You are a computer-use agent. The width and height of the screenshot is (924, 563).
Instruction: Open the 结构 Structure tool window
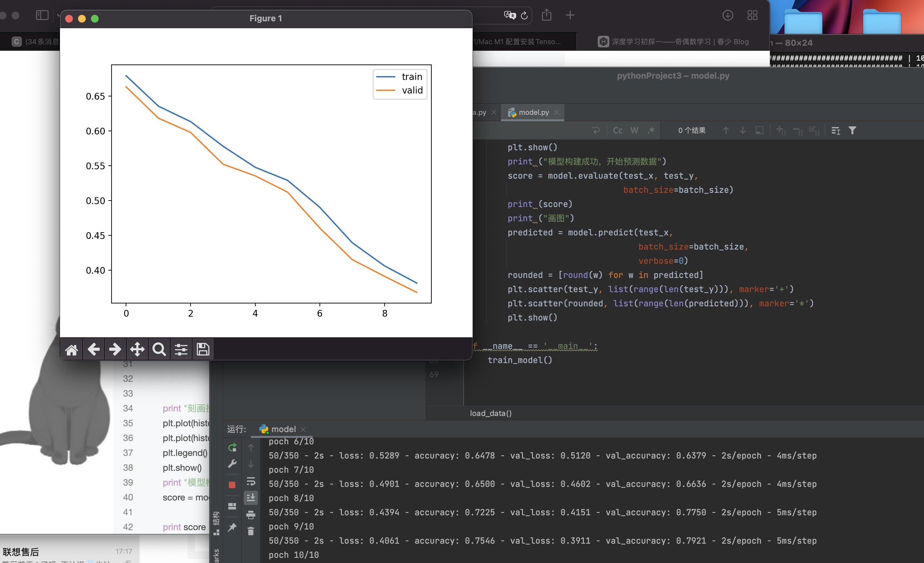216,523
